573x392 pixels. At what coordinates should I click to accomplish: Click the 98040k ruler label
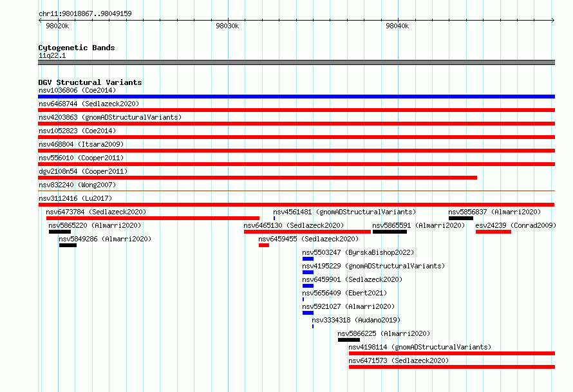(397, 26)
